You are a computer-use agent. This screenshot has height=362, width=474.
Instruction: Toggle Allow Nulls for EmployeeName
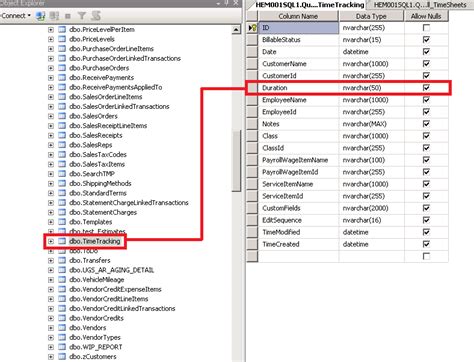(426, 100)
